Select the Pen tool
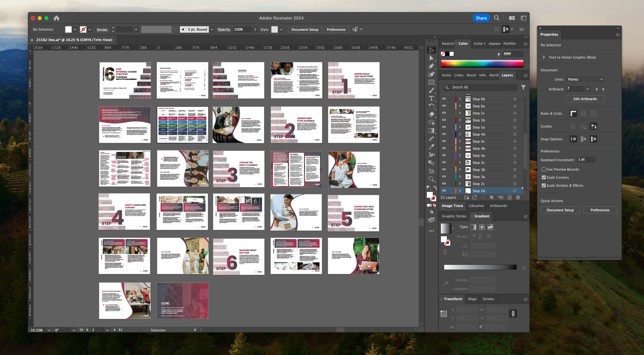This screenshot has height=355, width=644. (431, 66)
